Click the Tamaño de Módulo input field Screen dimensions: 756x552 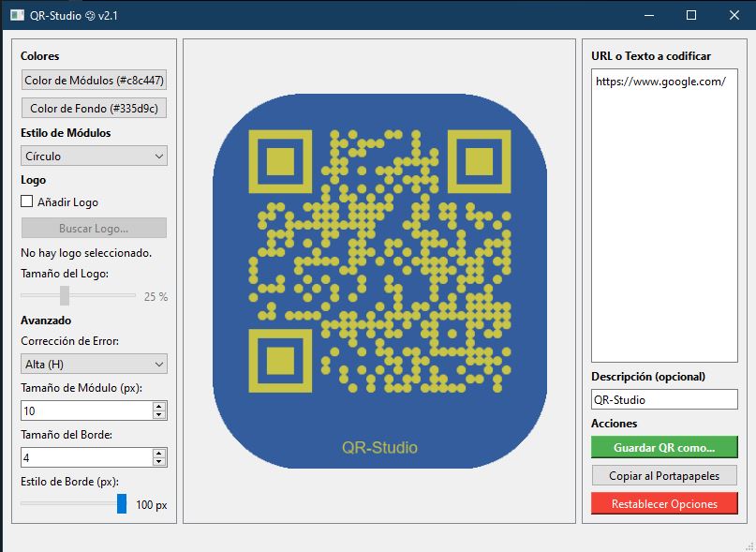[84, 411]
